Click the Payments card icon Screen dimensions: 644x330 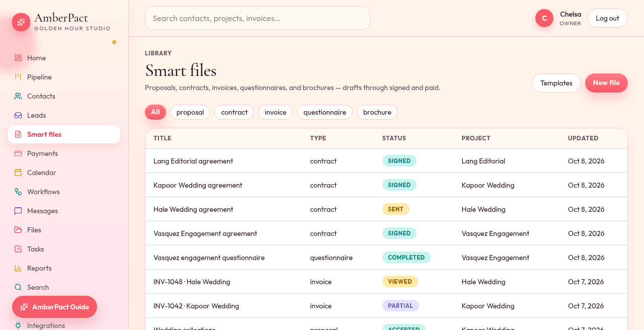(x=18, y=153)
